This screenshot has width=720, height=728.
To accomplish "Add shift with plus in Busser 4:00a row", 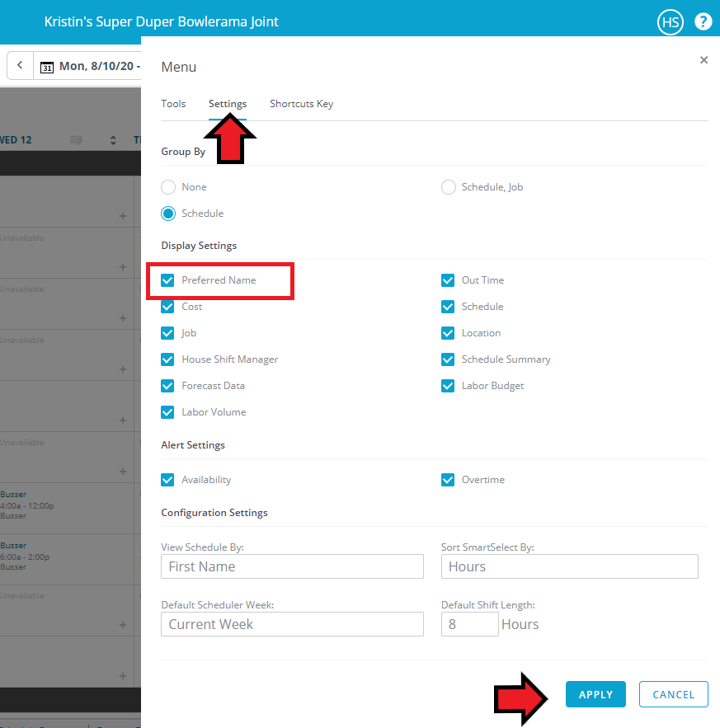I will click(123, 523).
